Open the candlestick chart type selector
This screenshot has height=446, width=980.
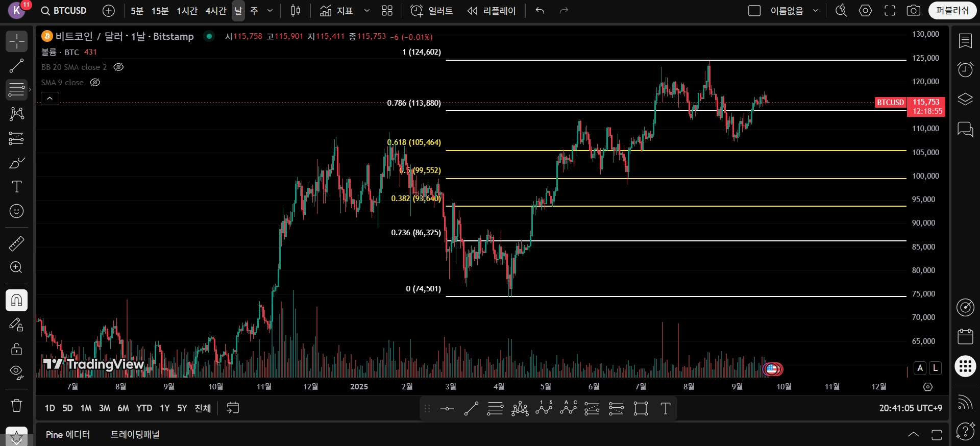296,11
